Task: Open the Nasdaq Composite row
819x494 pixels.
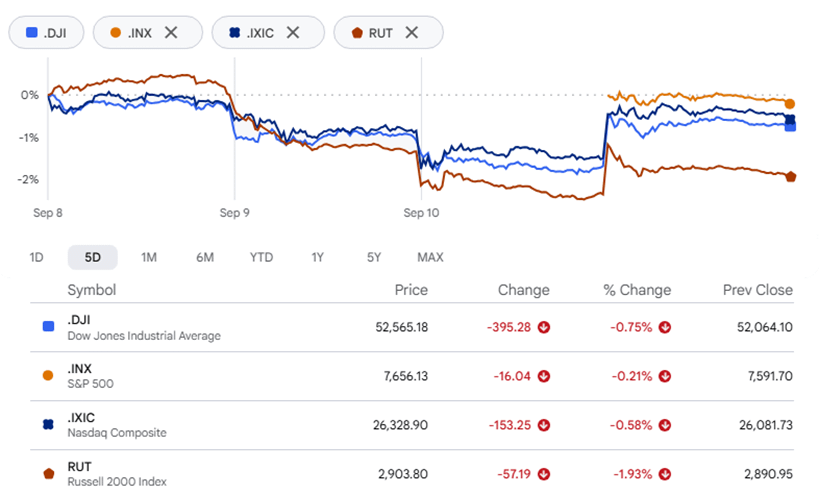Action: pos(412,425)
